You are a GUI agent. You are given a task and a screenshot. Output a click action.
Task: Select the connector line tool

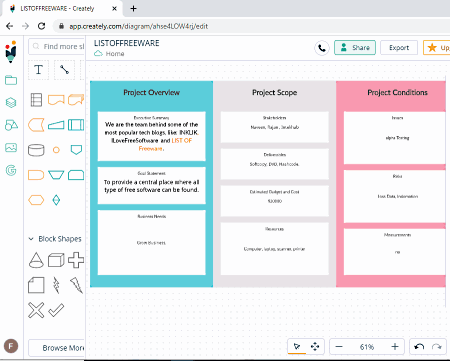click(64, 70)
